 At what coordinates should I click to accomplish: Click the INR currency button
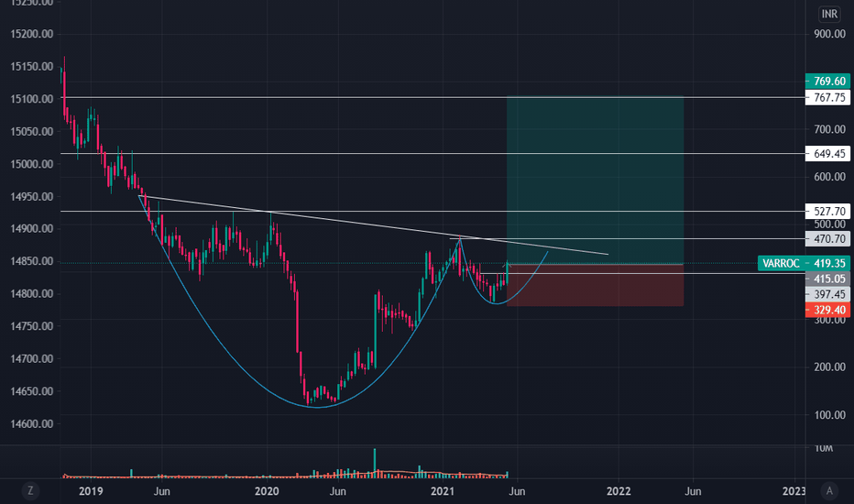coord(829,14)
